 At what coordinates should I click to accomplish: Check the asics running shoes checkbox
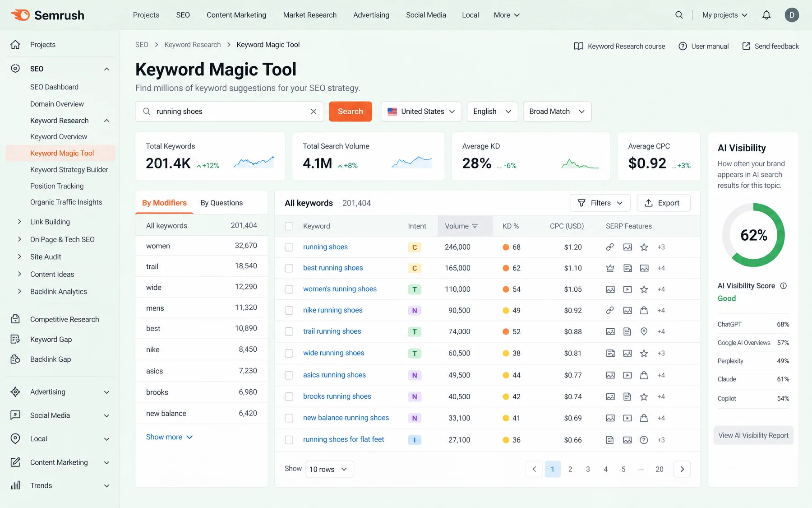tap(289, 375)
